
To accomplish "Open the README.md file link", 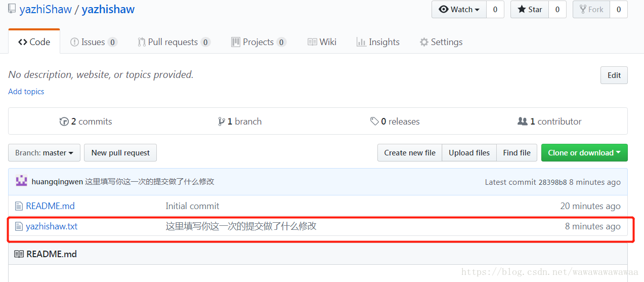I will click(x=50, y=206).
